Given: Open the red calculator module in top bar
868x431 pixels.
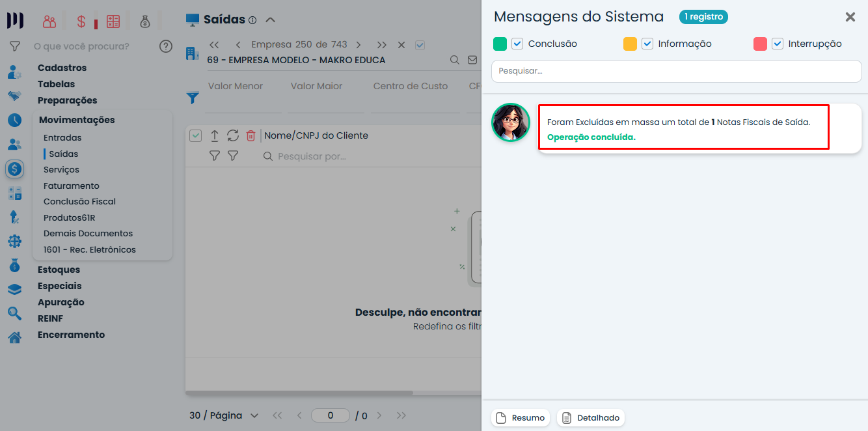Looking at the screenshot, I should pos(113,21).
